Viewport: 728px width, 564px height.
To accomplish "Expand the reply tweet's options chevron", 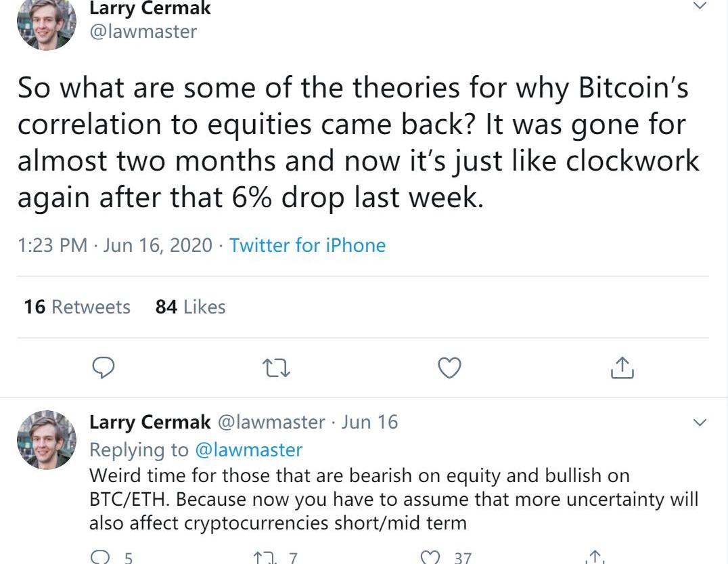I will pos(700,423).
